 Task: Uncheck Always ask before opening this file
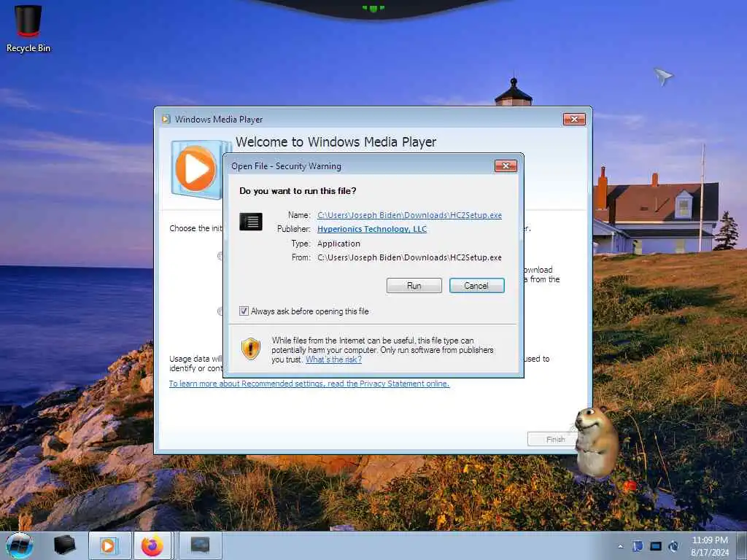click(x=244, y=311)
